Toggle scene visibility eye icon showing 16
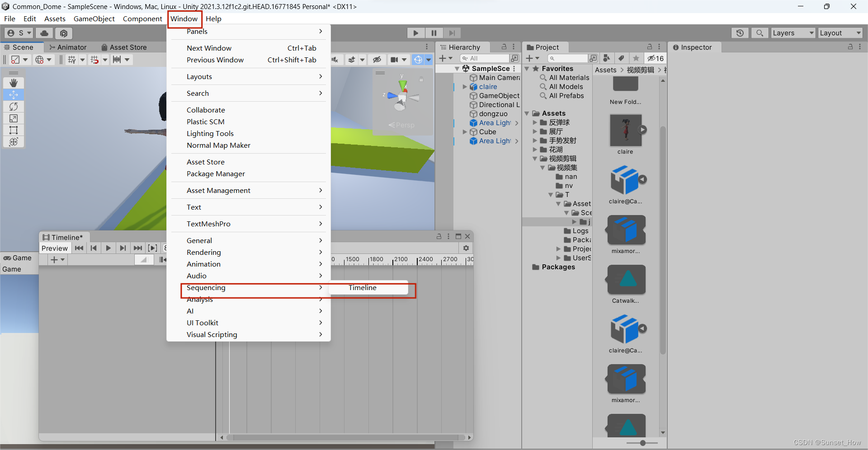Image resolution: width=868 pixels, height=450 pixels. pyautogui.click(x=656, y=58)
